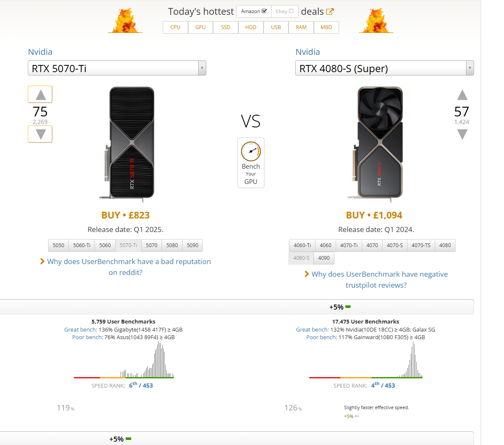
Task: Switch to the 5070 model button
Action: coord(152,245)
